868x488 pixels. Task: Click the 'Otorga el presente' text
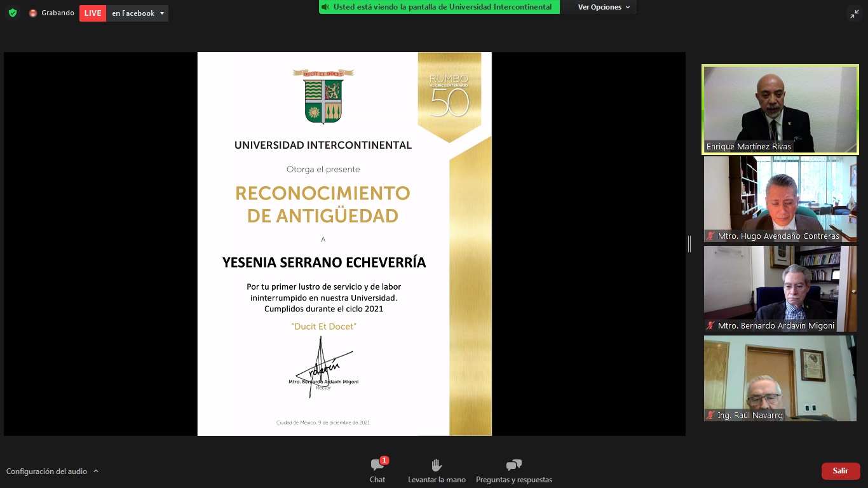click(x=323, y=169)
